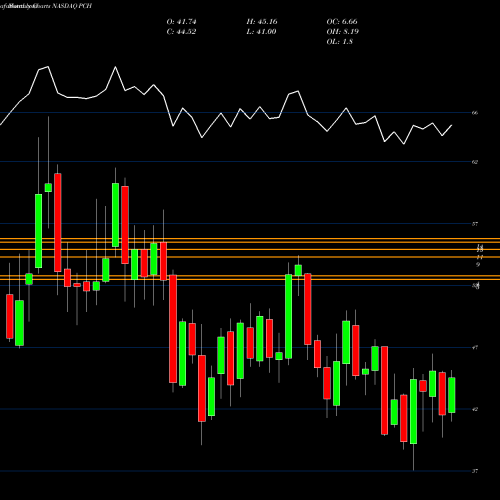The height and width of the screenshot is (500, 500).
Task: Click the 'OL: 1.8' reading
Action: tap(340, 42)
